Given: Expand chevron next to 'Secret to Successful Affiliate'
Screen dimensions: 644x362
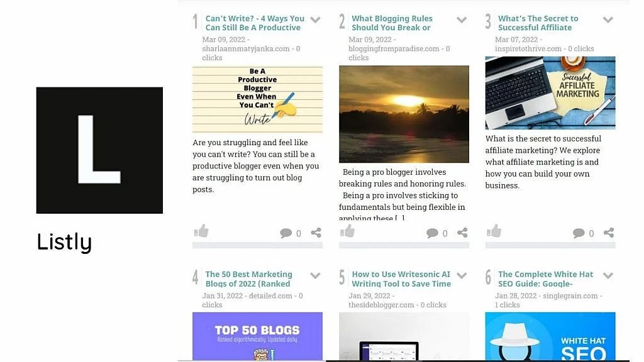Looking at the screenshot, I should pyautogui.click(x=608, y=19).
